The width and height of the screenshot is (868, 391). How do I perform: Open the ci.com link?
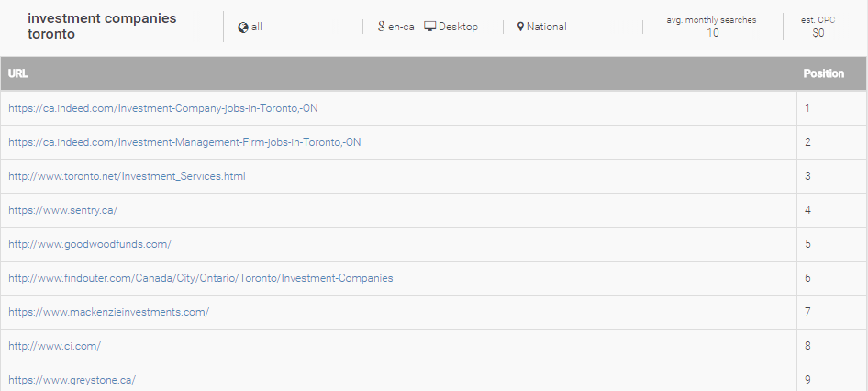point(54,346)
